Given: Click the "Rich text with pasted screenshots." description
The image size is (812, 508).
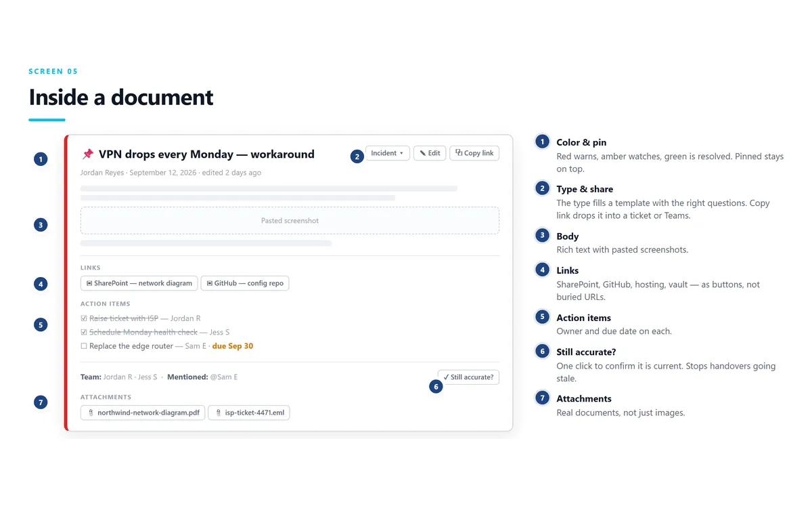Looking at the screenshot, I should tap(623, 250).
